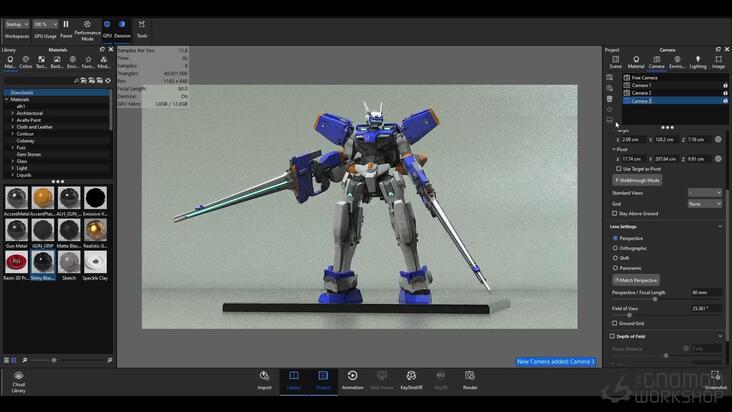Open the GPU Usage percentage dropdown

(x=45, y=24)
